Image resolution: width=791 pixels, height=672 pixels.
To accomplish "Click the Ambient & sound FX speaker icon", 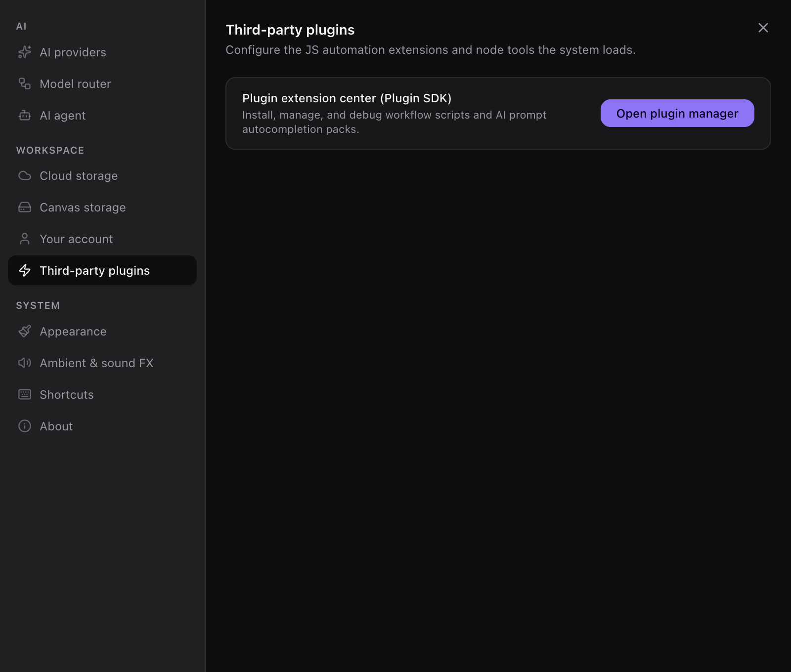I will point(25,363).
